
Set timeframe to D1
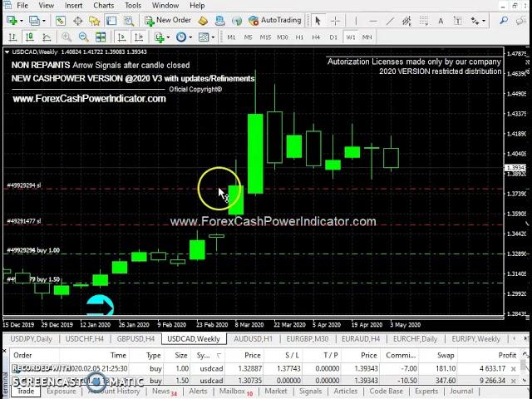[x=333, y=37]
